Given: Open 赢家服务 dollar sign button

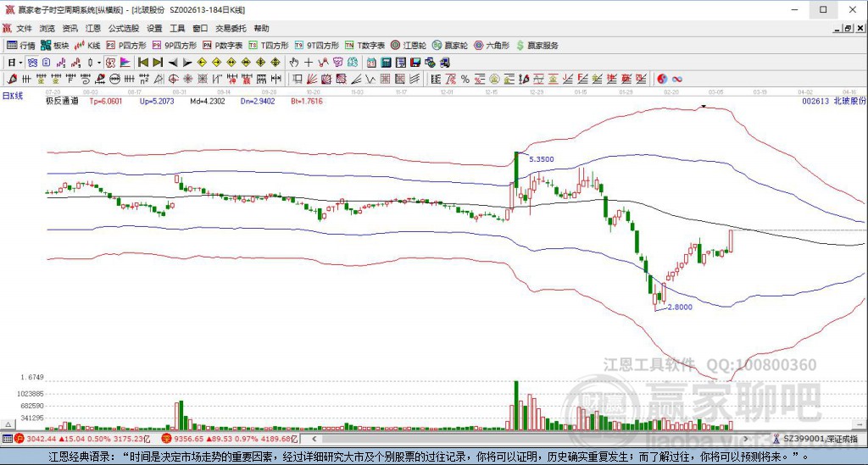Looking at the screenshot, I should pos(537,46).
